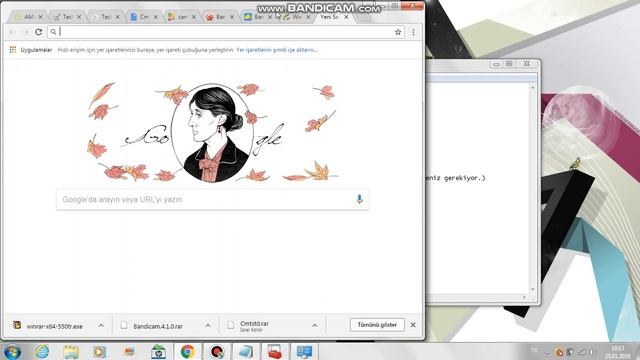Screen dimensions: 640x360
Task: Switch to the tab with the red Bandicam icon
Action: (x=220, y=17)
